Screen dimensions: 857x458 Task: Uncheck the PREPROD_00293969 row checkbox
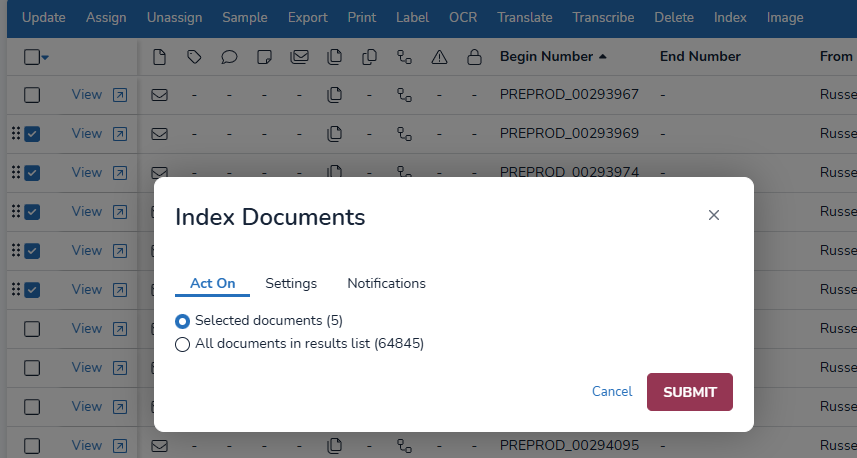click(x=32, y=134)
